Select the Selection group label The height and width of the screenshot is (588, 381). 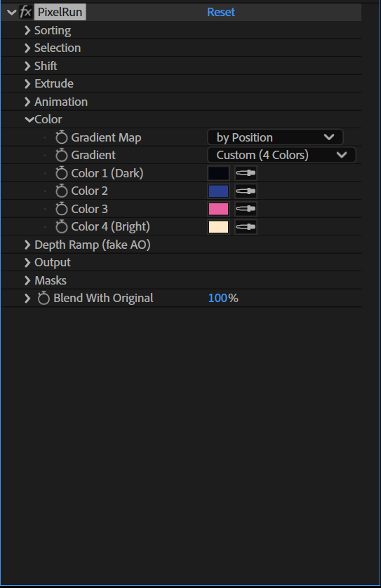pos(58,48)
